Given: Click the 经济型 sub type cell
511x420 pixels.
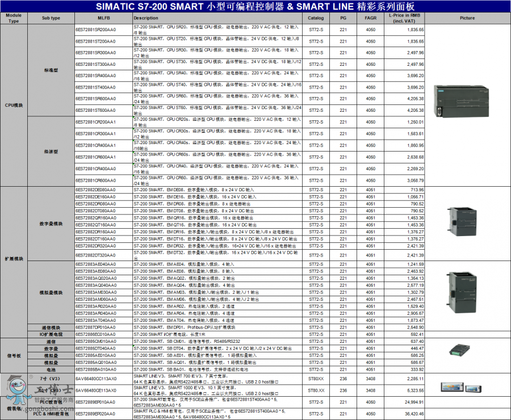Looking at the screenshot, I should tap(51, 152).
